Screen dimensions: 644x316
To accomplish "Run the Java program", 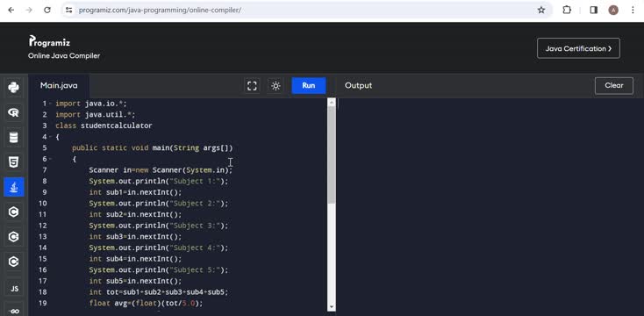I will pyautogui.click(x=309, y=85).
